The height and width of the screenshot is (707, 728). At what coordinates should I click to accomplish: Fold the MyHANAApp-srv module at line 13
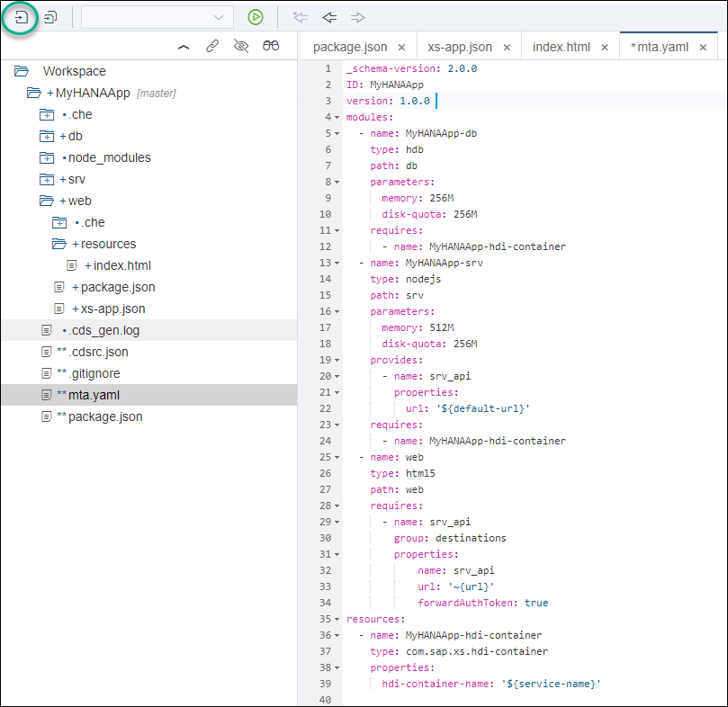click(337, 264)
